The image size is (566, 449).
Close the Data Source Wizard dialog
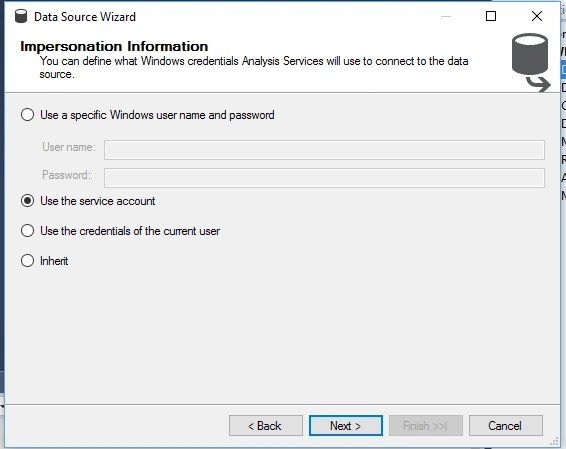coord(537,16)
